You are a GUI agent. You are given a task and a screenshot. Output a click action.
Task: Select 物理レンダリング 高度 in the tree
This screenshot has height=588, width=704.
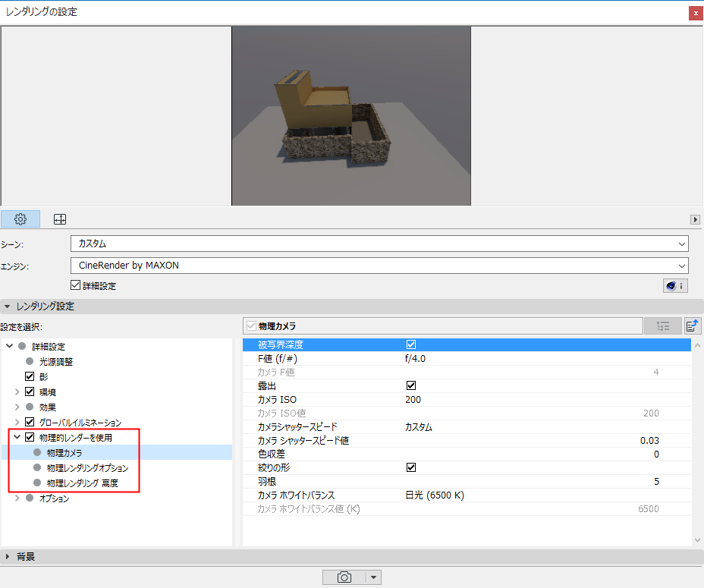point(83,483)
